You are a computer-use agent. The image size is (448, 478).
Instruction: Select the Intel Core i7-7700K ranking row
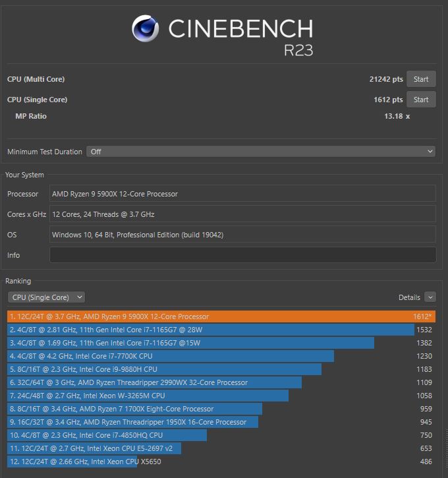(x=221, y=356)
